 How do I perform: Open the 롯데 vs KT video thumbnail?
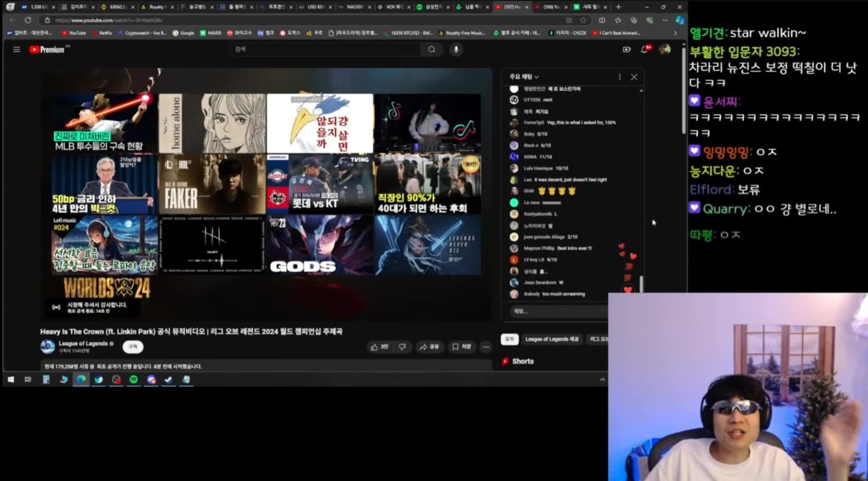tap(320, 184)
